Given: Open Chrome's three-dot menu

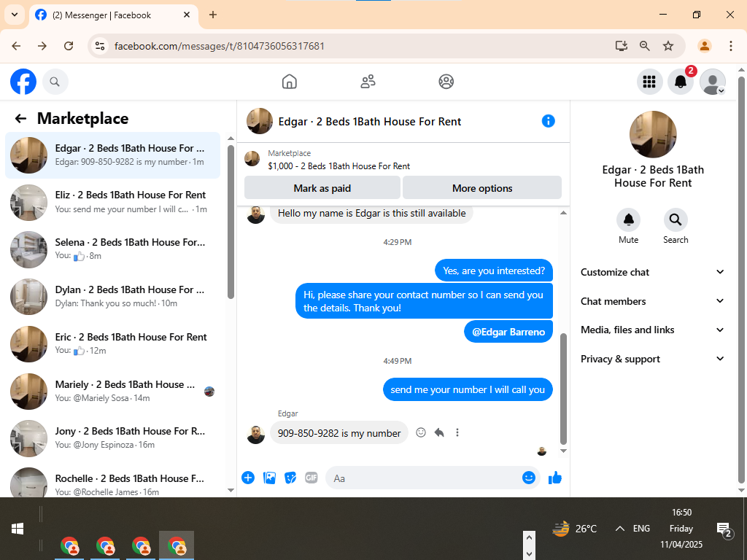Looking at the screenshot, I should [730, 46].
